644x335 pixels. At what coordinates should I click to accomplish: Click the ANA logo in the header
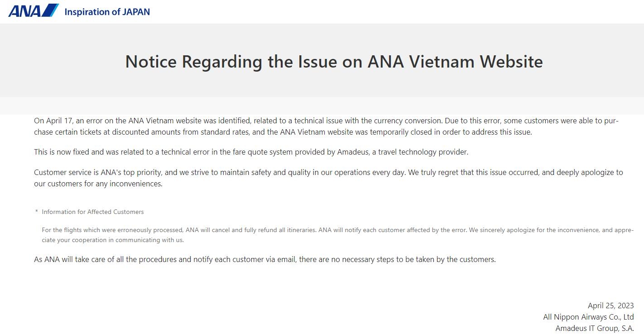pos(34,11)
